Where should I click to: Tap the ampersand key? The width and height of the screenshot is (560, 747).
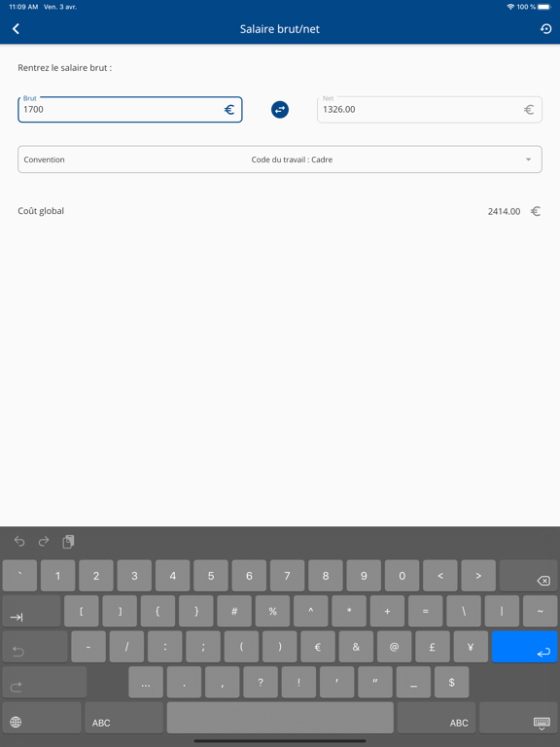[356, 647]
